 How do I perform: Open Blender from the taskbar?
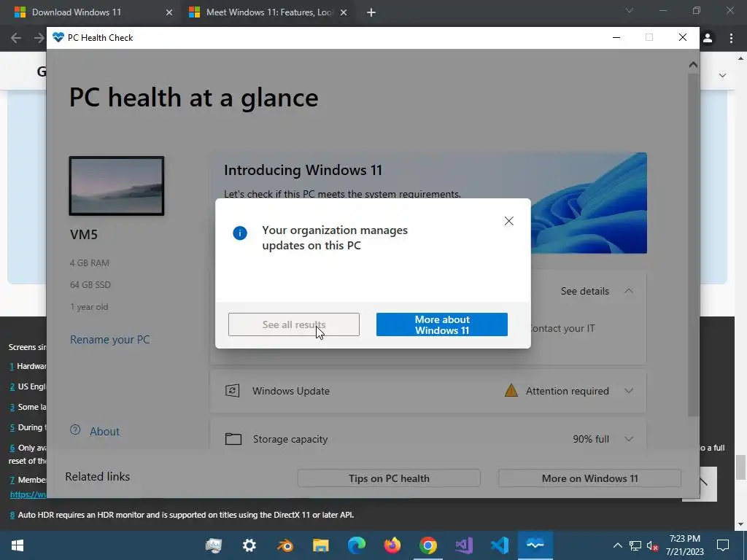tap(285, 545)
